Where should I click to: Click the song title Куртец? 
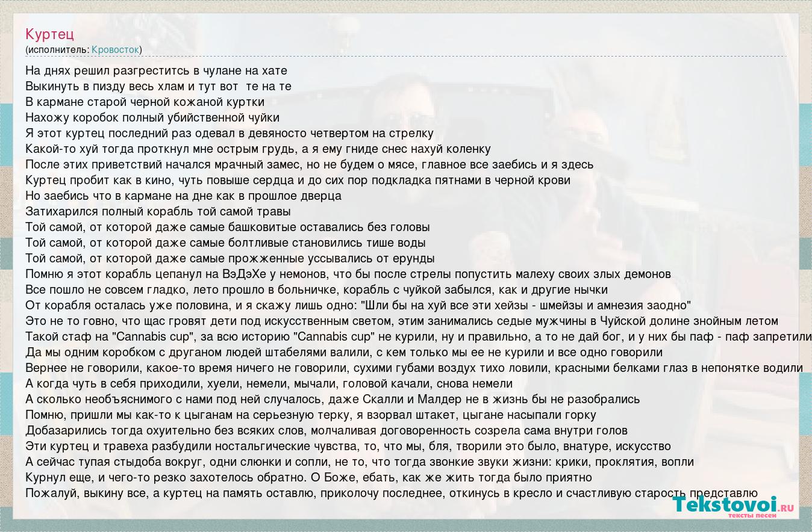pos(49,34)
